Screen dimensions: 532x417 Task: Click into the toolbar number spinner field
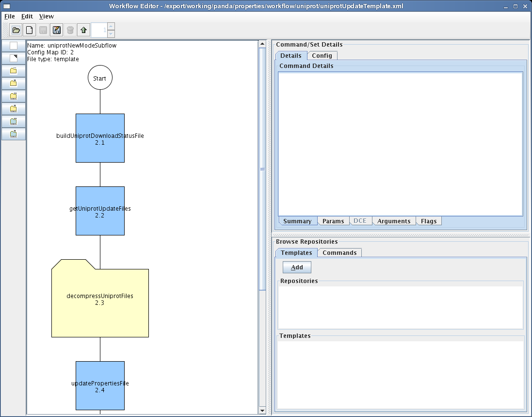[x=99, y=30]
